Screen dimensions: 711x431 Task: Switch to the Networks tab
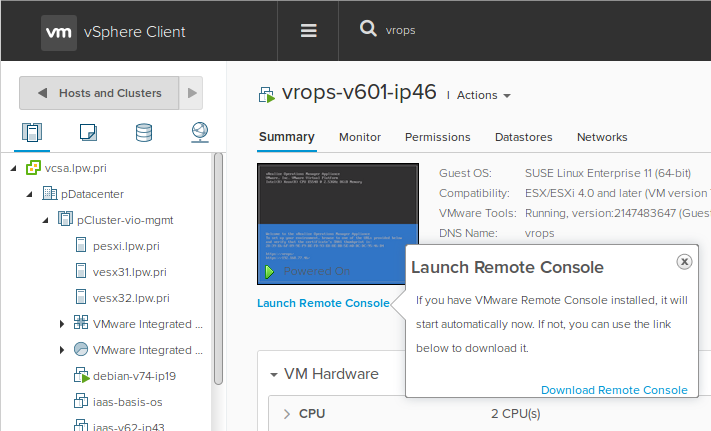(602, 137)
